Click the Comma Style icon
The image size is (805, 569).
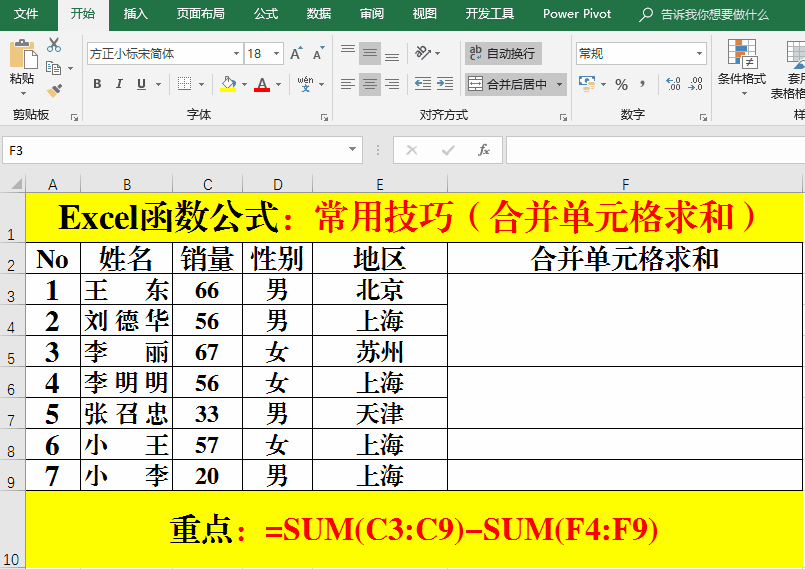click(644, 85)
